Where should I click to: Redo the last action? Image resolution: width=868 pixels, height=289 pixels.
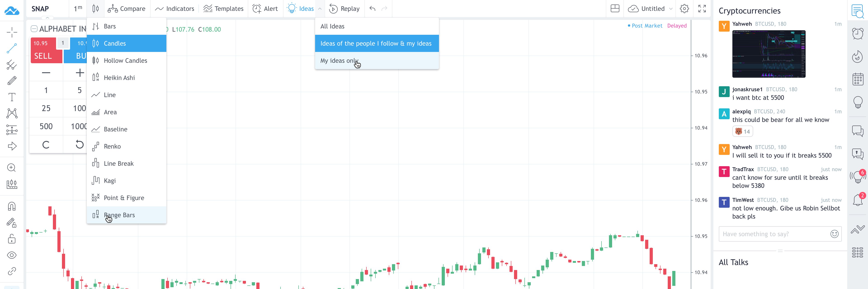[x=384, y=8]
